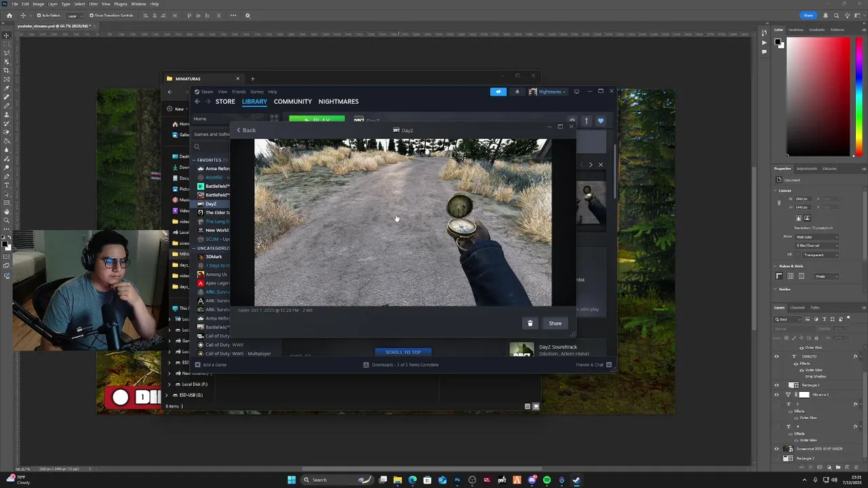Select the Rectangular Marquee tool
This screenshot has height=488, width=868.
[x=7, y=44]
